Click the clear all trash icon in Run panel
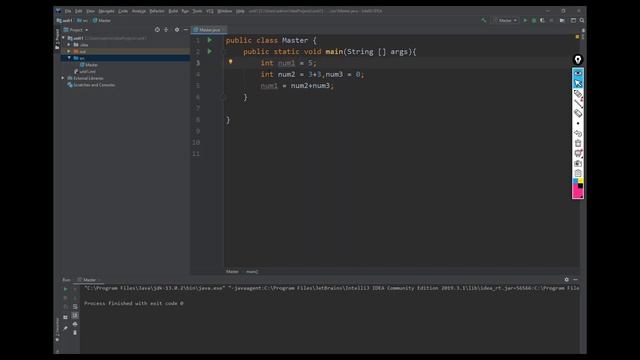This screenshot has width=640, height=360. (75, 333)
